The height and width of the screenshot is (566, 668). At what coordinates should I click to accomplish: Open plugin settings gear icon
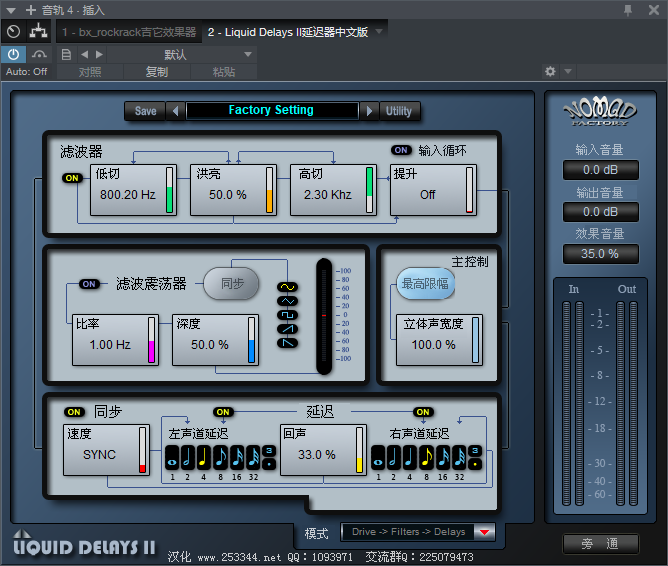tap(550, 71)
